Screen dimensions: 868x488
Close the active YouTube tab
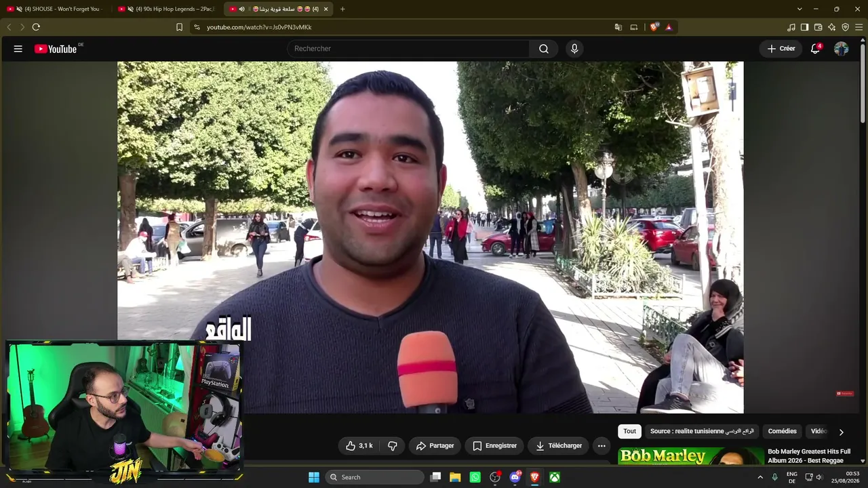[x=325, y=9]
